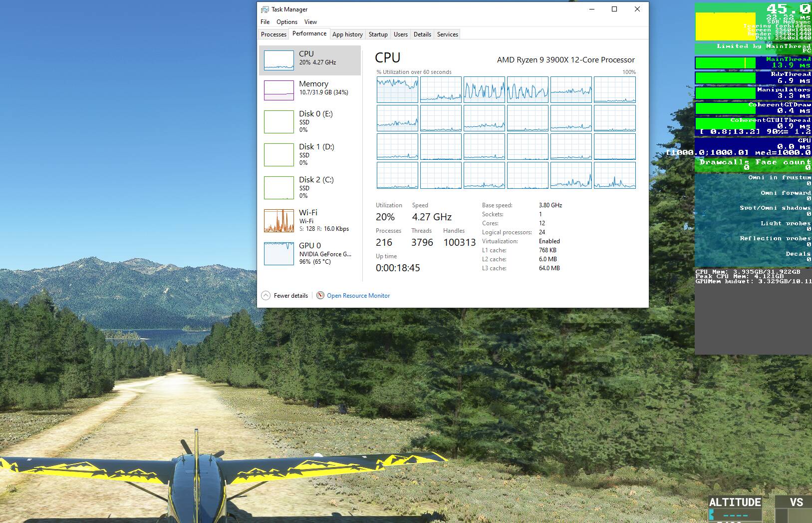Click the first logical processor utilization graph
The image size is (812, 523).
click(x=397, y=89)
